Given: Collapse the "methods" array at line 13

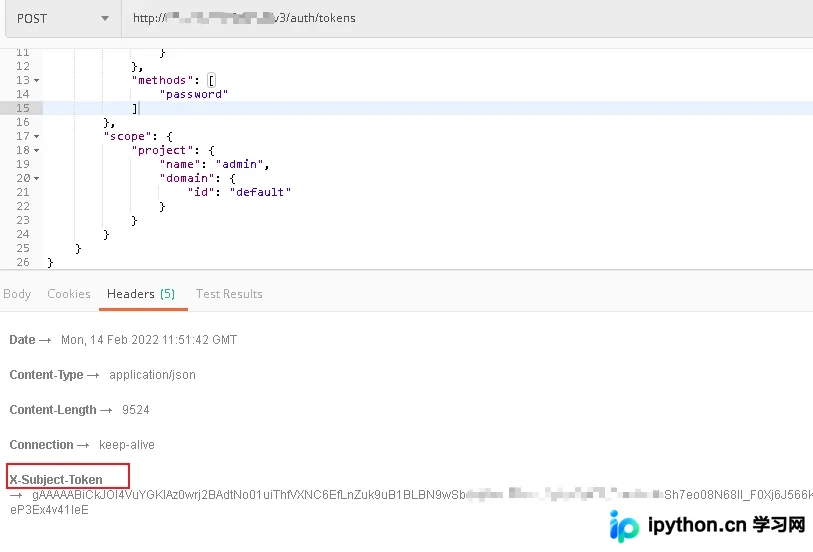Looking at the screenshot, I should (36, 80).
